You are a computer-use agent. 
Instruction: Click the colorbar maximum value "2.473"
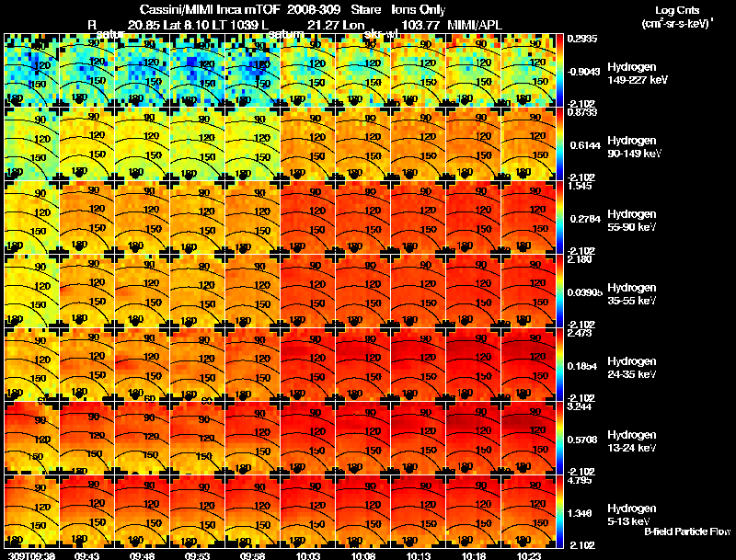[580, 333]
